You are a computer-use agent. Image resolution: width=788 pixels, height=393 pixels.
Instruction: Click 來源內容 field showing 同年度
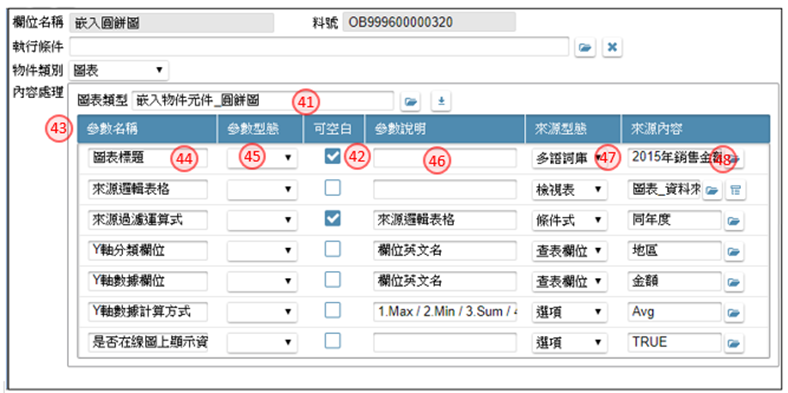coord(674,220)
